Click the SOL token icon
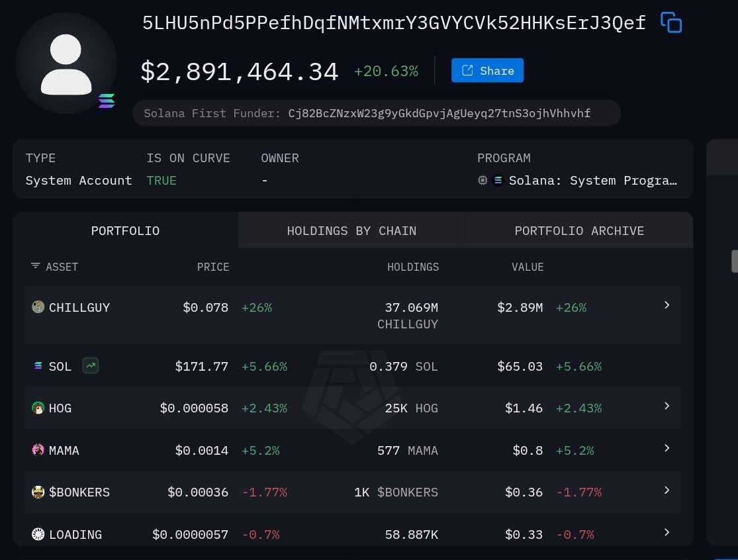 38,365
